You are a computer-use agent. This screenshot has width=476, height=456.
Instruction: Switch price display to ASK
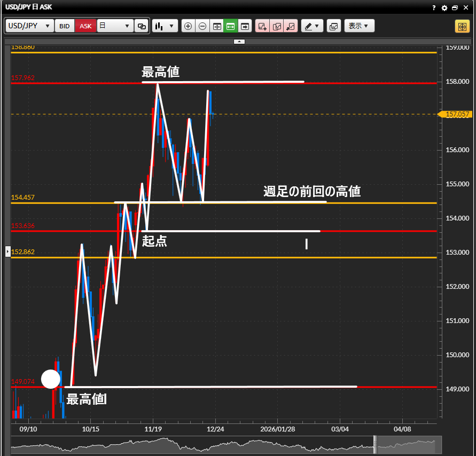(x=85, y=26)
